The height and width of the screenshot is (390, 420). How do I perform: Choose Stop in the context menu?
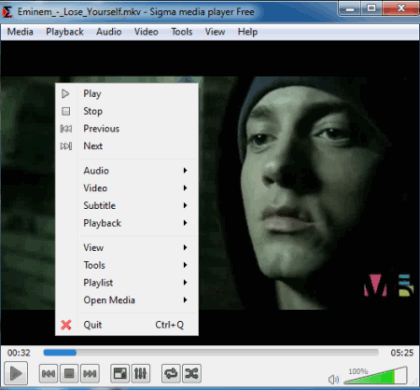[127, 111]
